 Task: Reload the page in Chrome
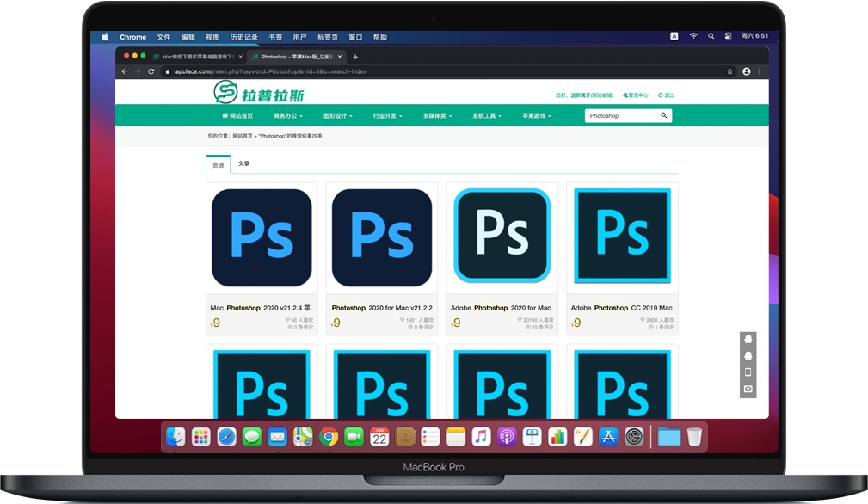click(x=151, y=71)
